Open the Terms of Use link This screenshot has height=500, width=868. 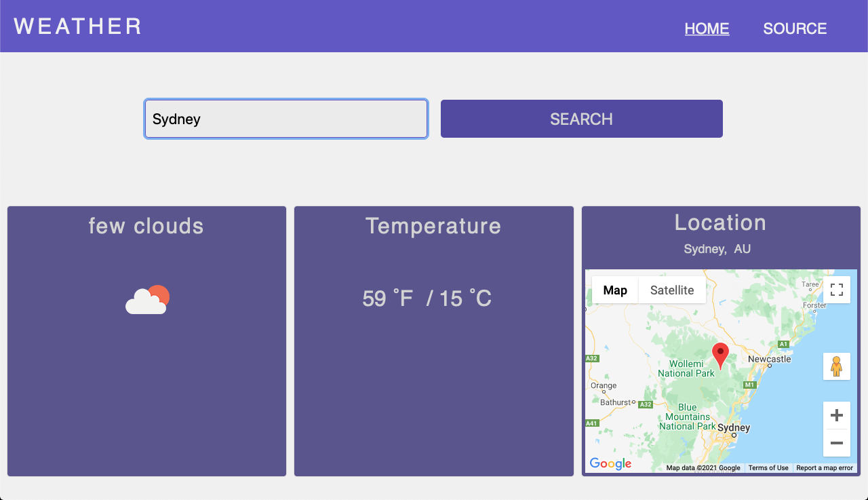coord(768,467)
